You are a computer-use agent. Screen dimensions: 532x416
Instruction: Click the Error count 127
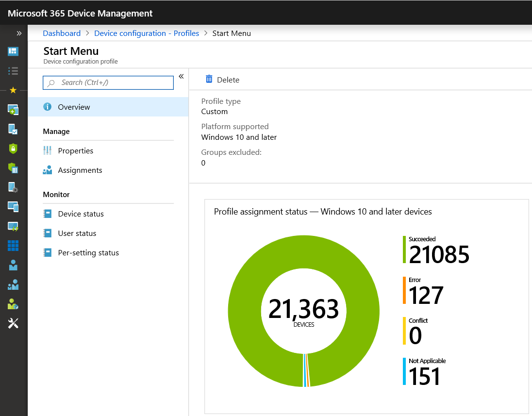pos(426,296)
